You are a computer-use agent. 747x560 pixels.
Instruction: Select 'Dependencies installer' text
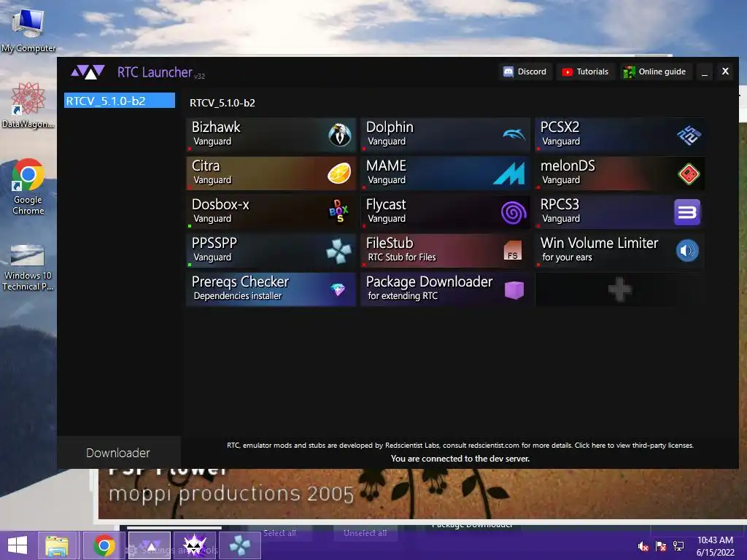[238, 296]
